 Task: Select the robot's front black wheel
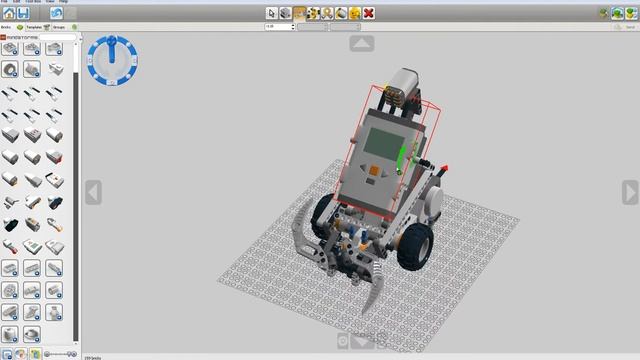(416, 247)
